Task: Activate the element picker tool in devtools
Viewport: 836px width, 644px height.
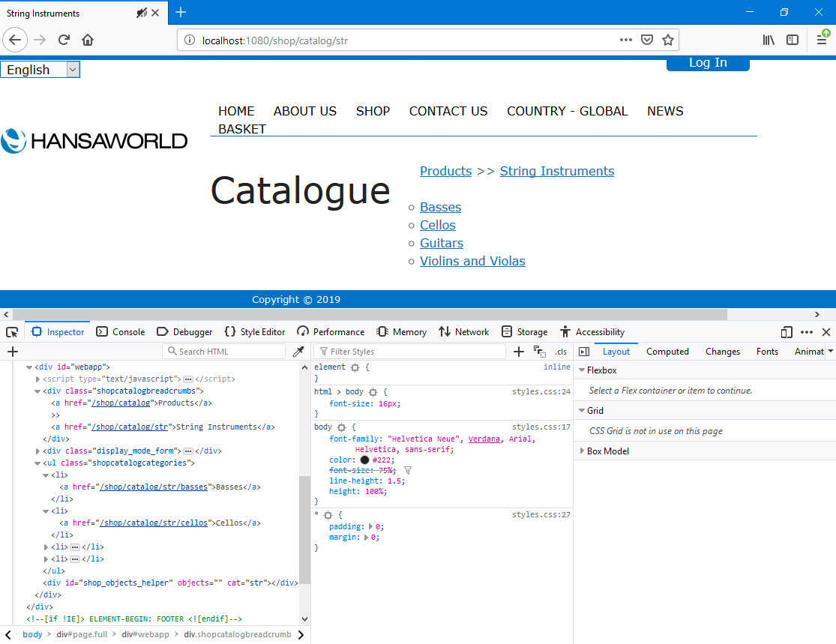Action: tap(12, 332)
